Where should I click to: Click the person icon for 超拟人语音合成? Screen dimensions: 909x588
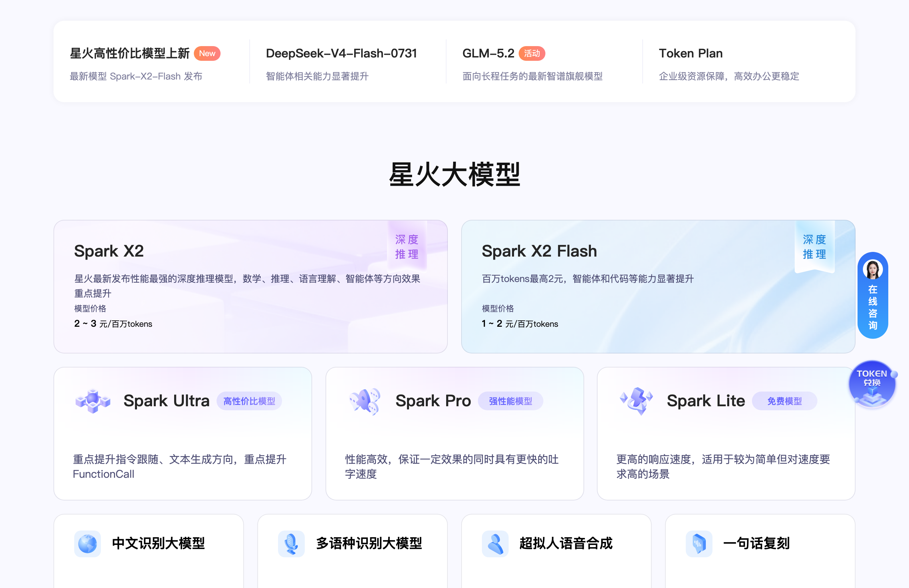point(495,543)
